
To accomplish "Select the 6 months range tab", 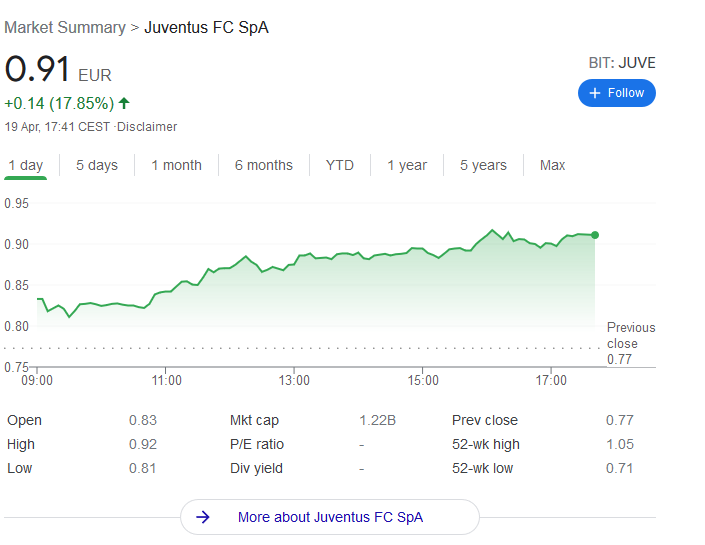I will 263,165.
